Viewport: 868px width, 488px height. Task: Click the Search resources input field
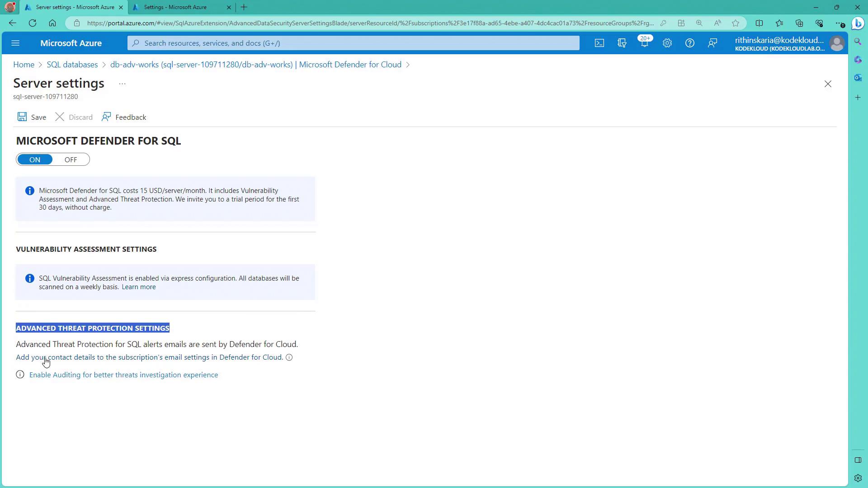tap(353, 43)
